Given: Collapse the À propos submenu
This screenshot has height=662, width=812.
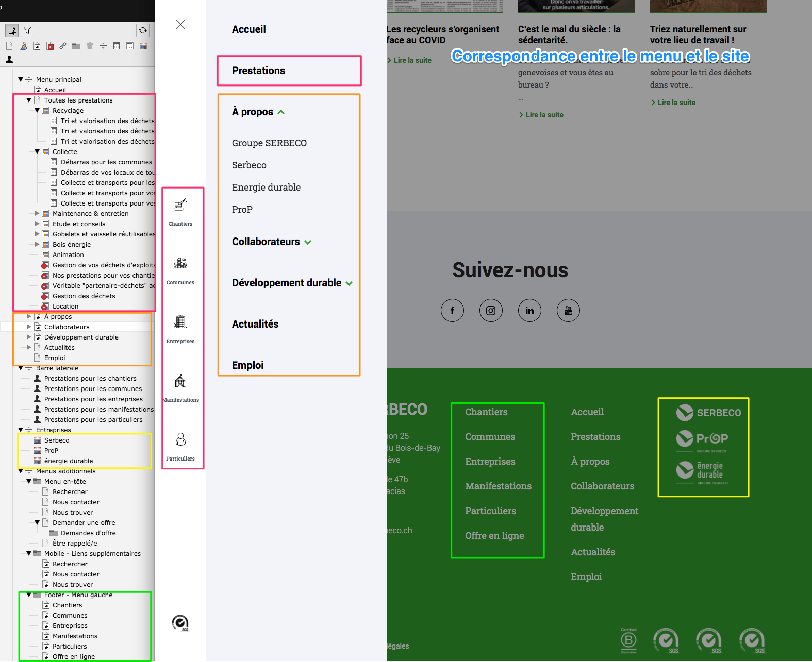Looking at the screenshot, I should 281,112.
